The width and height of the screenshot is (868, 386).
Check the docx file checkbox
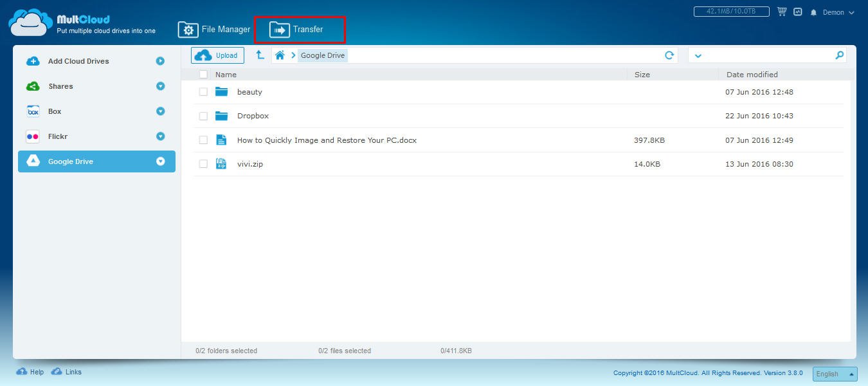pos(203,140)
